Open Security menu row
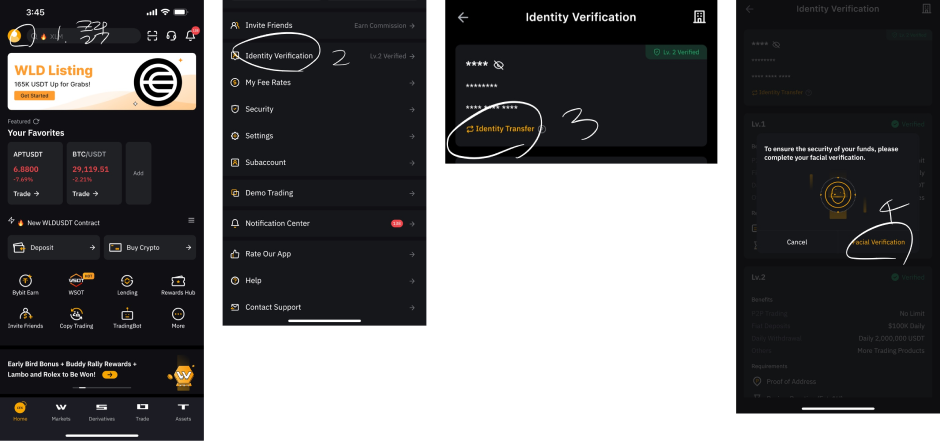940x441 pixels. point(324,109)
